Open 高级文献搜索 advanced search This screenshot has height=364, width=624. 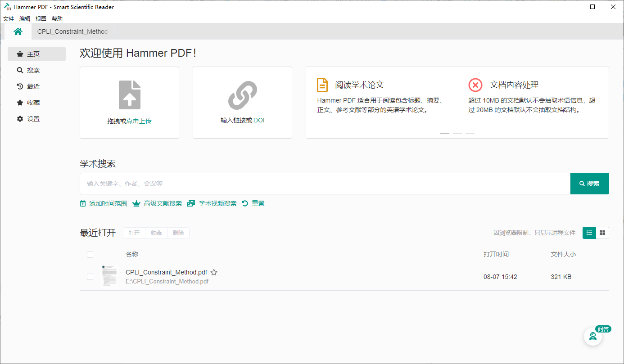click(x=158, y=203)
